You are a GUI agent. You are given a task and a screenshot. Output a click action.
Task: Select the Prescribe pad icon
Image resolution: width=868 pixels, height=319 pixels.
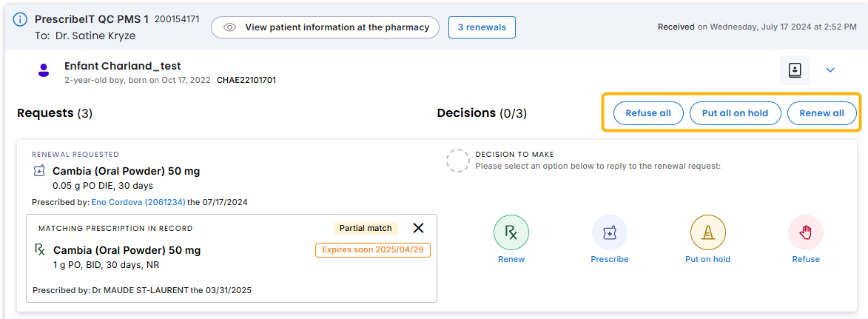coord(610,232)
